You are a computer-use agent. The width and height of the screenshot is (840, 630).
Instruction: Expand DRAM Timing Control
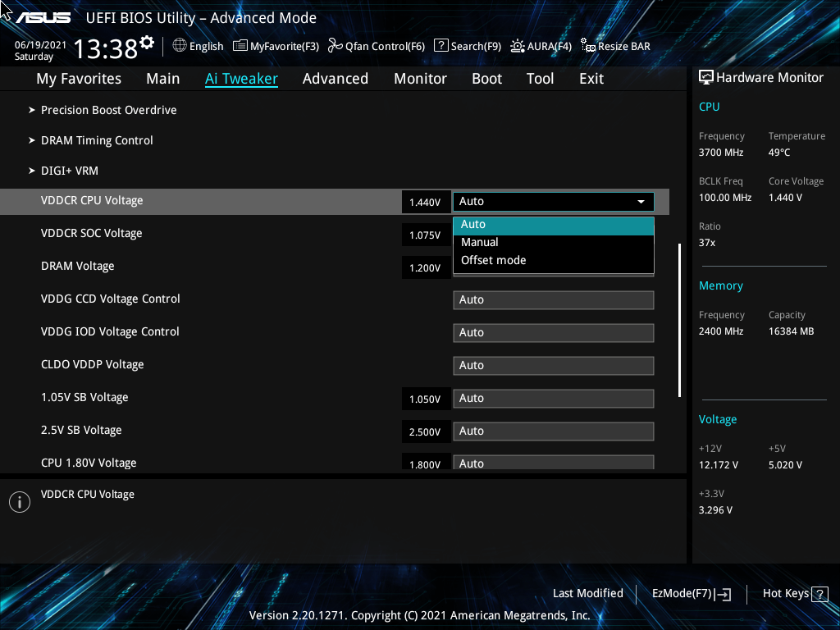click(x=97, y=140)
